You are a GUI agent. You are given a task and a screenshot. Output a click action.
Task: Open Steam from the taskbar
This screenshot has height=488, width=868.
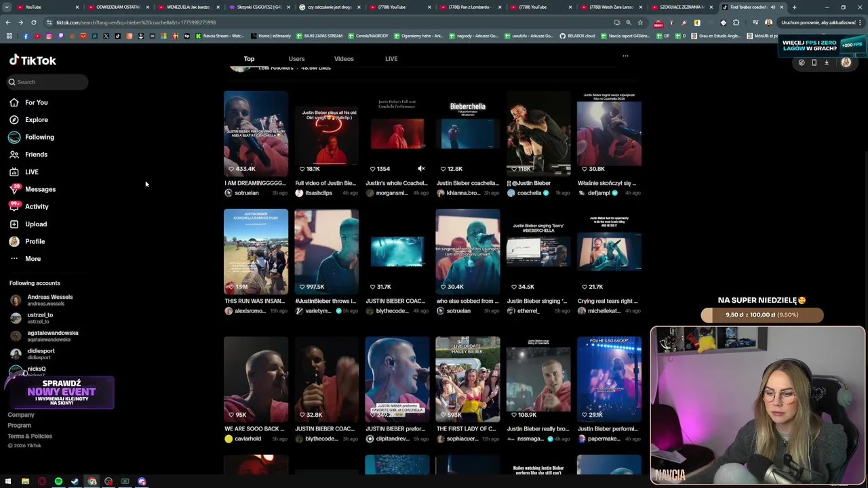[75, 481]
